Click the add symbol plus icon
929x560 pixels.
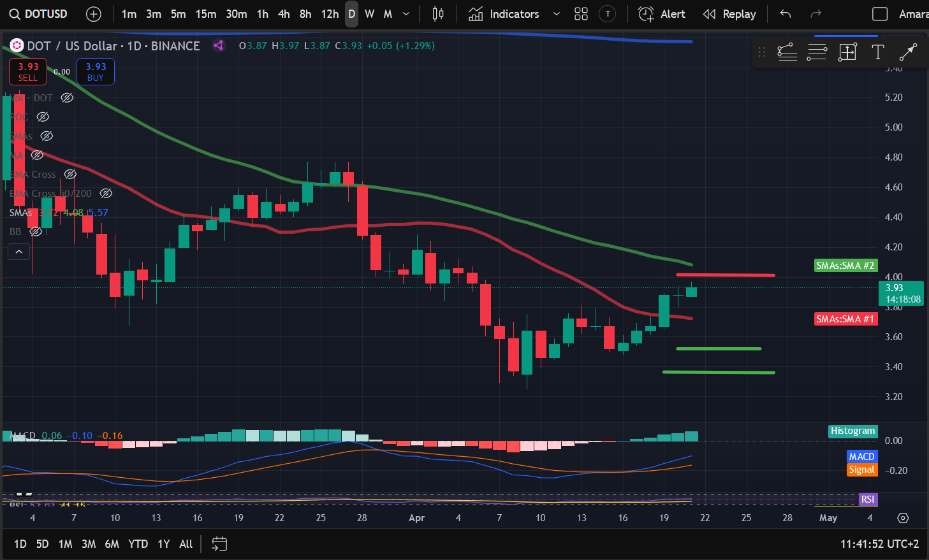(94, 14)
